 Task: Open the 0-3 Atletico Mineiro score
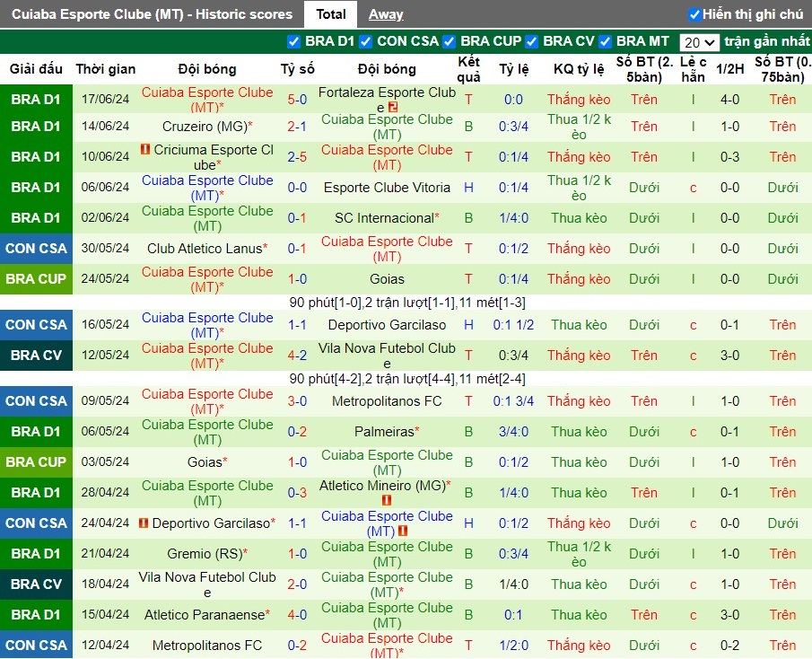[x=297, y=493]
